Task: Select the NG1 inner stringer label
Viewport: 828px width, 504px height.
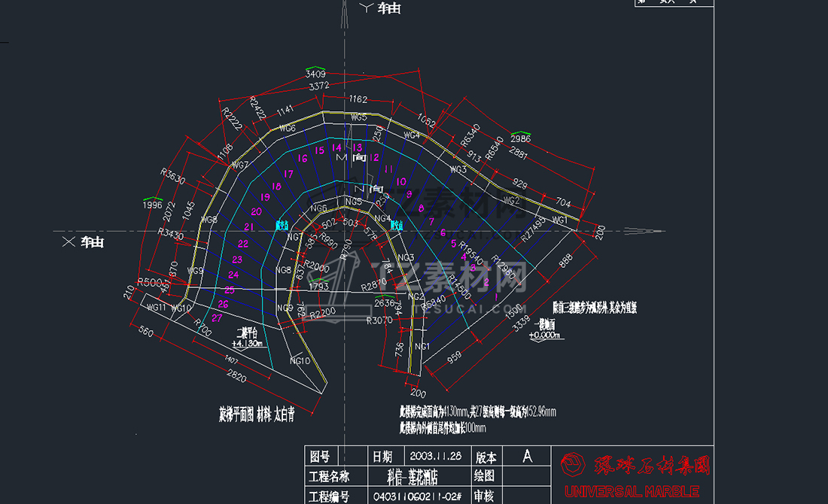Action: [x=422, y=346]
